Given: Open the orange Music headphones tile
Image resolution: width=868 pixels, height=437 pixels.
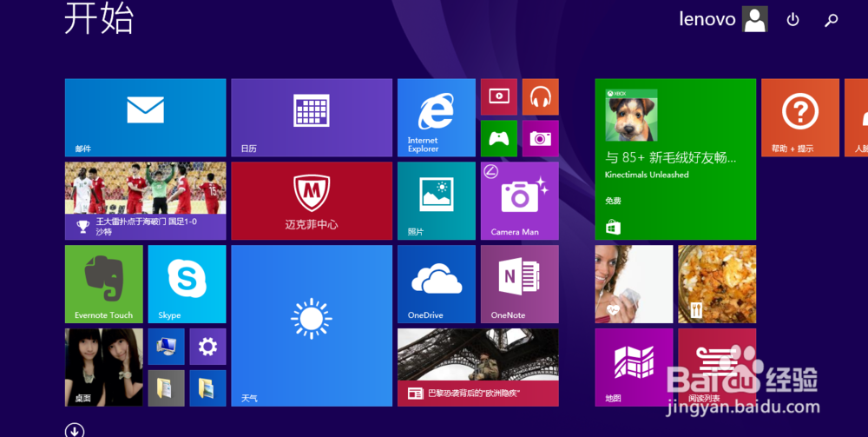Looking at the screenshot, I should tap(540, 96).
